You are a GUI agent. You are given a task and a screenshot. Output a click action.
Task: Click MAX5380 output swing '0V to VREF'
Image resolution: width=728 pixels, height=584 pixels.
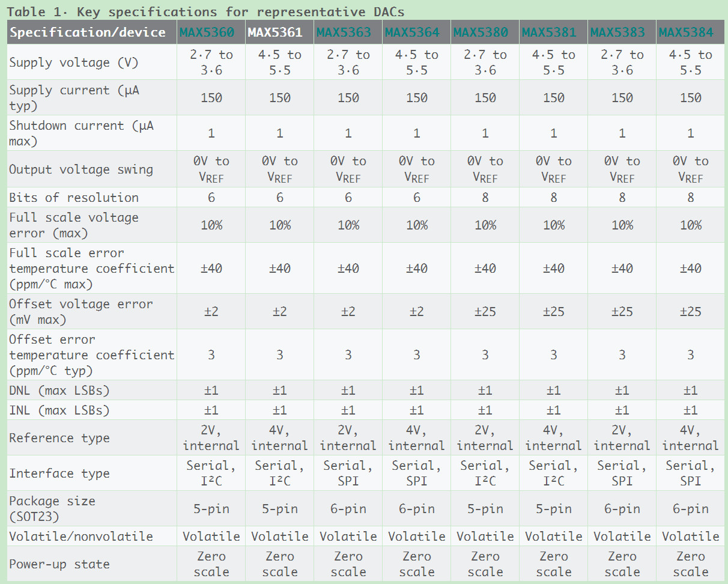[x=485, y=169]
